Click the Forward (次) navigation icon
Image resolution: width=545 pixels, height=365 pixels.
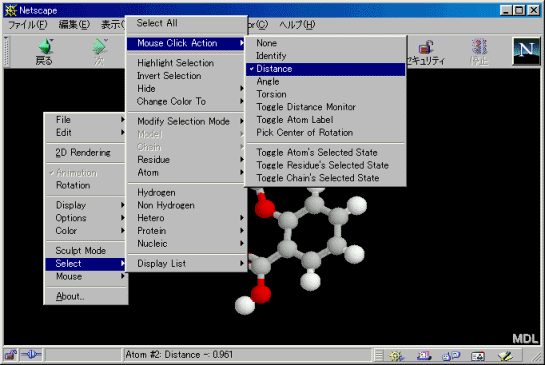click(x=99, y=52)
